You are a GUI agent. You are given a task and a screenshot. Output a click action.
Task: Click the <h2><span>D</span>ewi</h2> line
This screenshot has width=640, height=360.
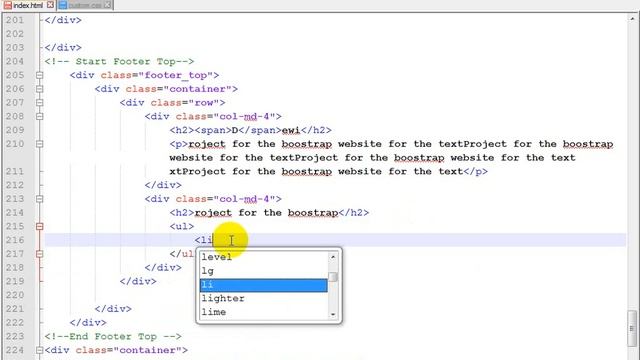(x=251, y=130)
